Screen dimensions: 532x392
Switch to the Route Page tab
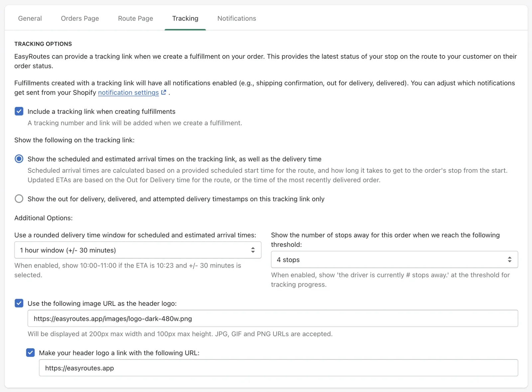[135, 18]
